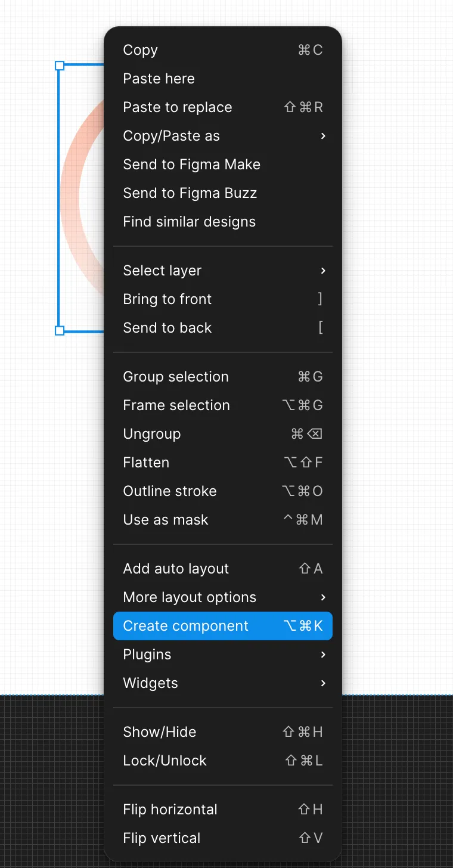Click Send to Figma Buzz

click(x=222, y=193)
